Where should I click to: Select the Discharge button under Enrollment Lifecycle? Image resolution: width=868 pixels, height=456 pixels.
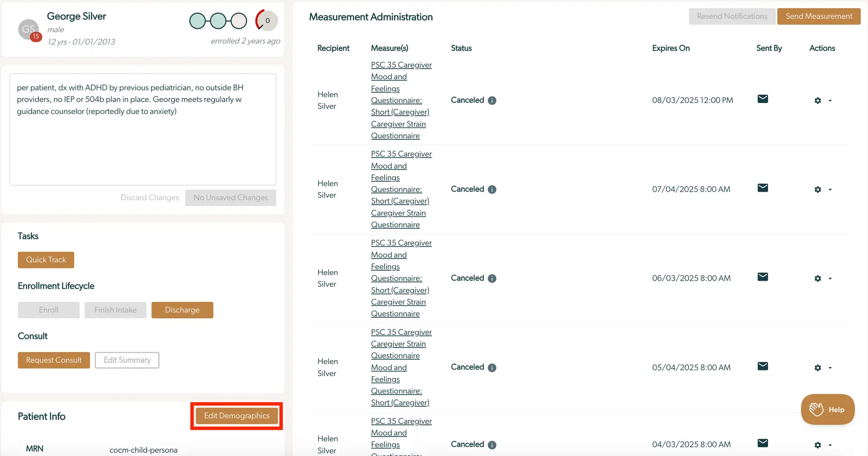tap(182, 310)
